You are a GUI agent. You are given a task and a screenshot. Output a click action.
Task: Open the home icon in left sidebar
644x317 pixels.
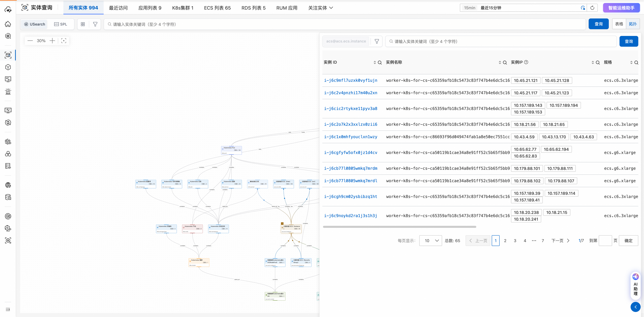pyautogui.click(x=8, y=24)
